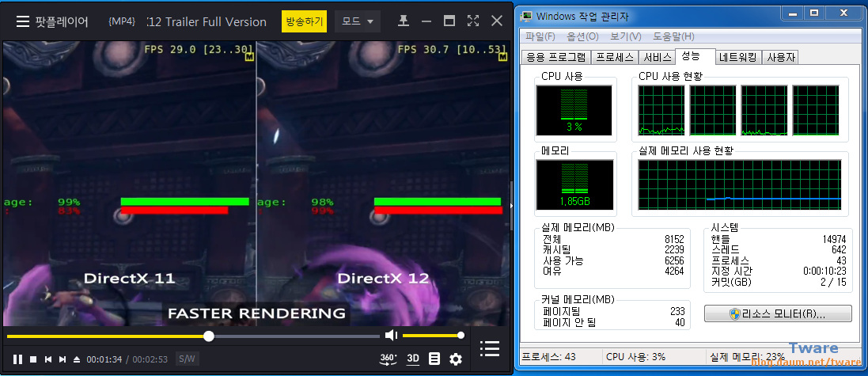Screen dimensions: 868x376
Task: Toggle 3D video mode
Action: (413, 359)
